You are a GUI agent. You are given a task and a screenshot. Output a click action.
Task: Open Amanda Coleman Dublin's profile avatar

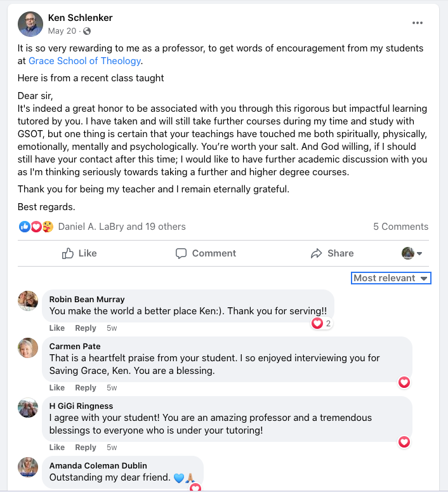[x=28, y=467]
